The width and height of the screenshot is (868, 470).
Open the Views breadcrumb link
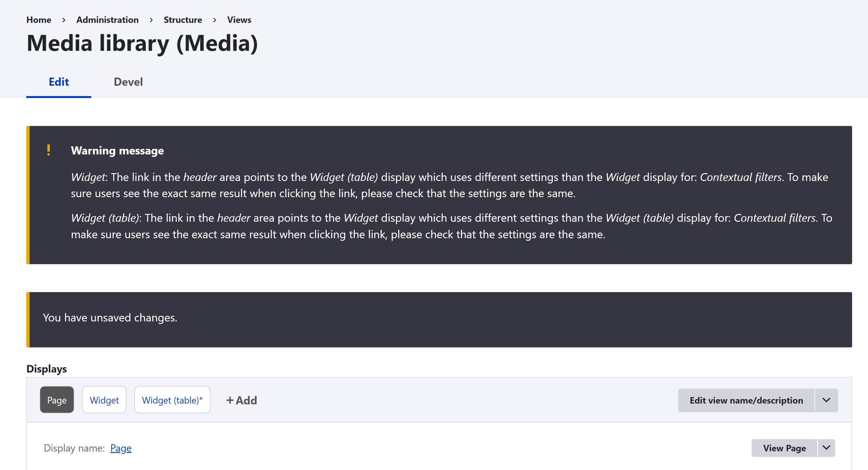(x=239, y=20)
